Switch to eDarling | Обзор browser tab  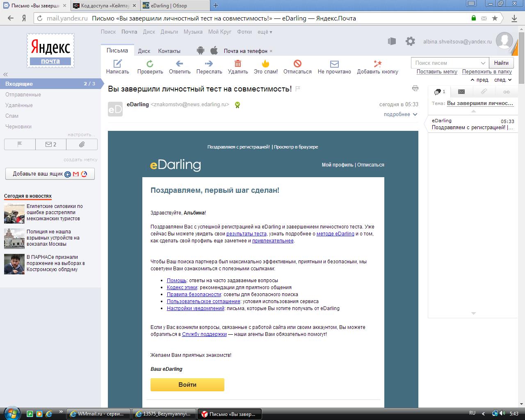click(x=176, y=5)
